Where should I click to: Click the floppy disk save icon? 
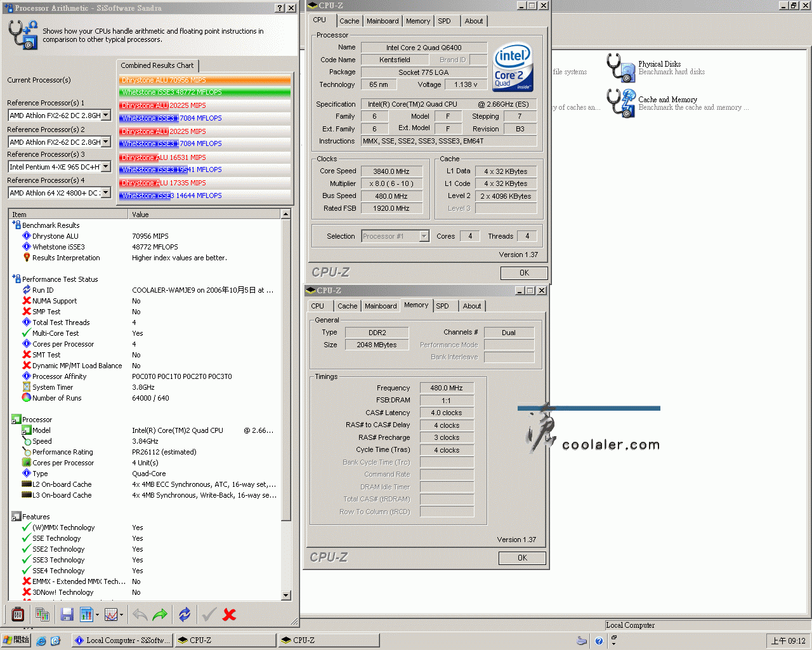point(67,614)
